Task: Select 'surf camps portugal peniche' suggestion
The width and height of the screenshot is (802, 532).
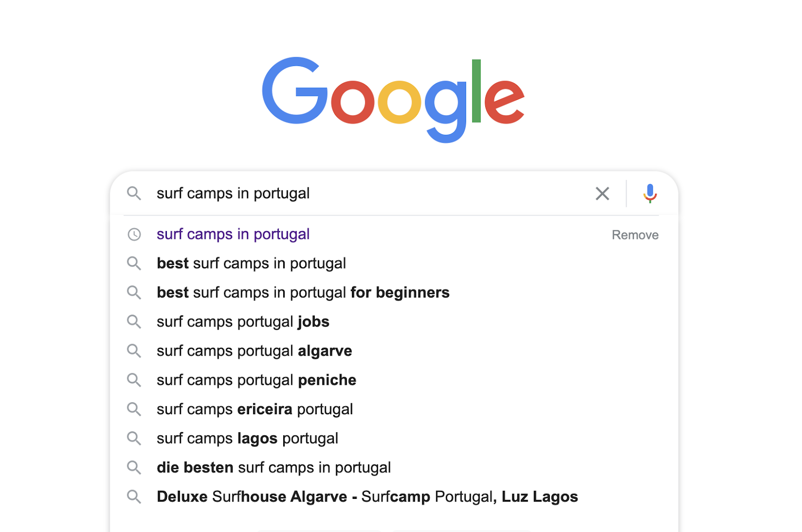Action: pyautogui.click(x=256, y=380)
